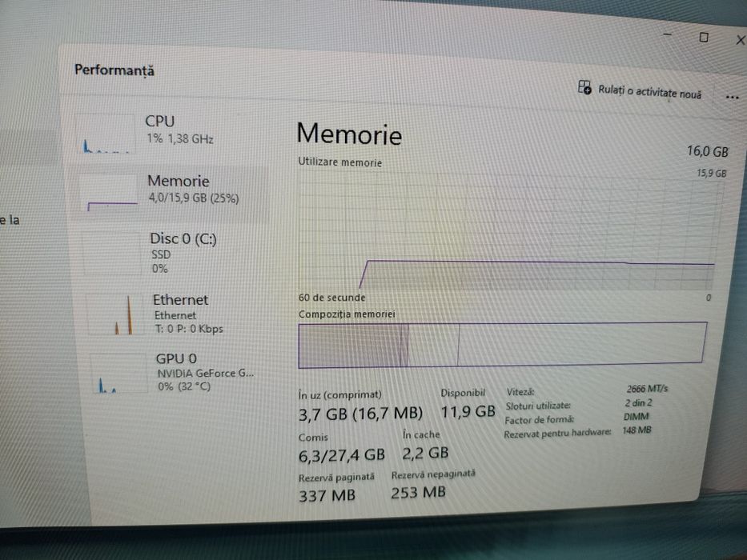The height and width of the screenshot is (560, 747).
Task: Click the 15,9 GB graph scale label
Action: [x=712, y=174]
